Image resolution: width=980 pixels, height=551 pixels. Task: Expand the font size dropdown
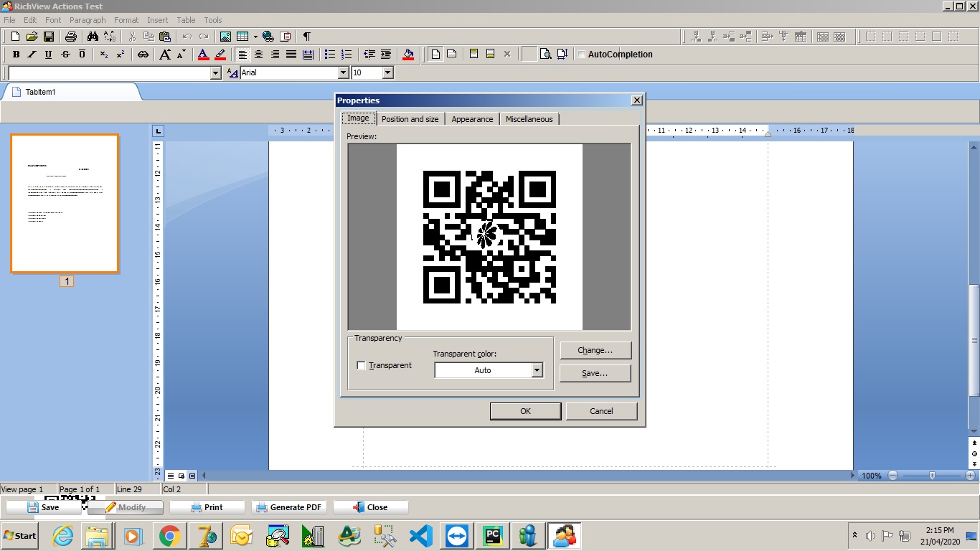click(x=388, y=72)
